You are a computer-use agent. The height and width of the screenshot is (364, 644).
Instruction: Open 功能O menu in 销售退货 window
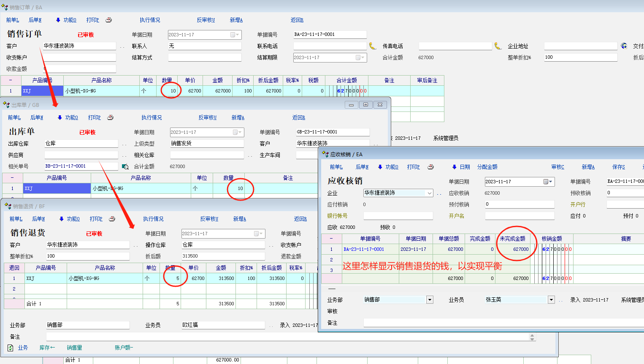pyautogui.click(x=70, y=219)
